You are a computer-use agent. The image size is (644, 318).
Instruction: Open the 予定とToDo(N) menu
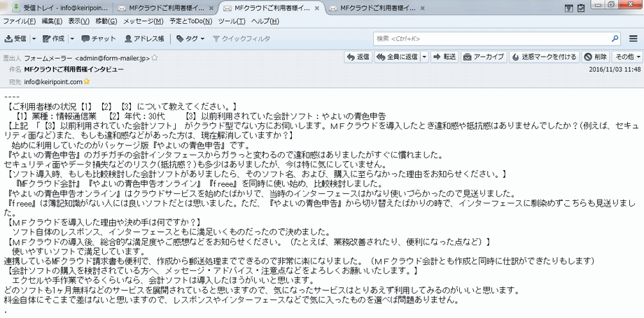[x=191, y=22]
